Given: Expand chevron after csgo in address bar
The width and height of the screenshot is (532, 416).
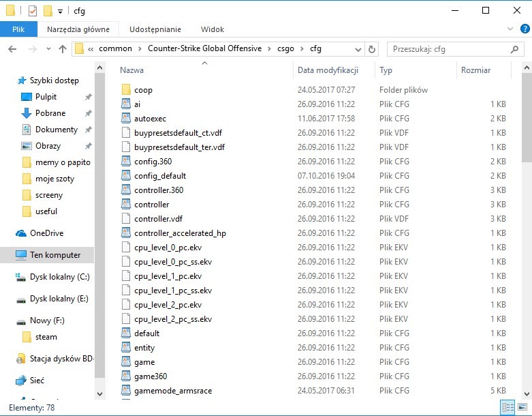Looking at the screenshot, I should tap(302, 49).
